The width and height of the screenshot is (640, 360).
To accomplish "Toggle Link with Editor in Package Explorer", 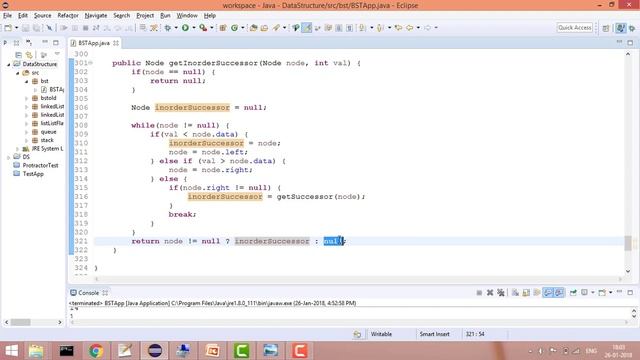I will click(29, 54).
